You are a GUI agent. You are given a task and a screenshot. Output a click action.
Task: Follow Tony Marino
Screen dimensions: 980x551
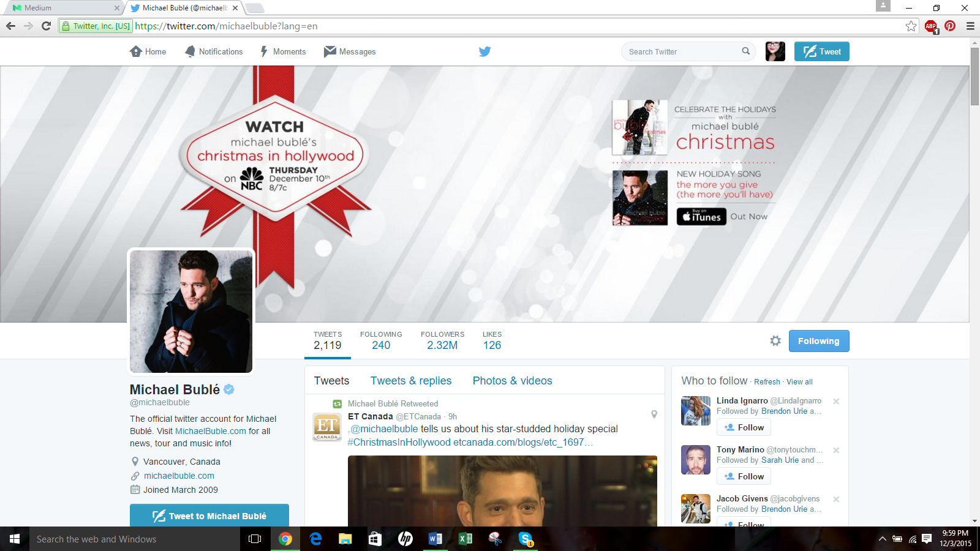click(744, 476)
